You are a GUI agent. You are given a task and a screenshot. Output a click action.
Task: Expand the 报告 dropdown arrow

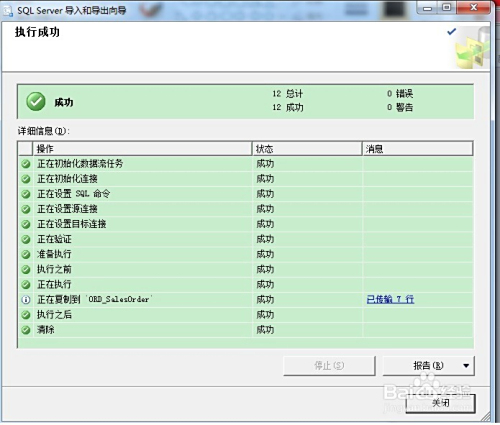466,366
